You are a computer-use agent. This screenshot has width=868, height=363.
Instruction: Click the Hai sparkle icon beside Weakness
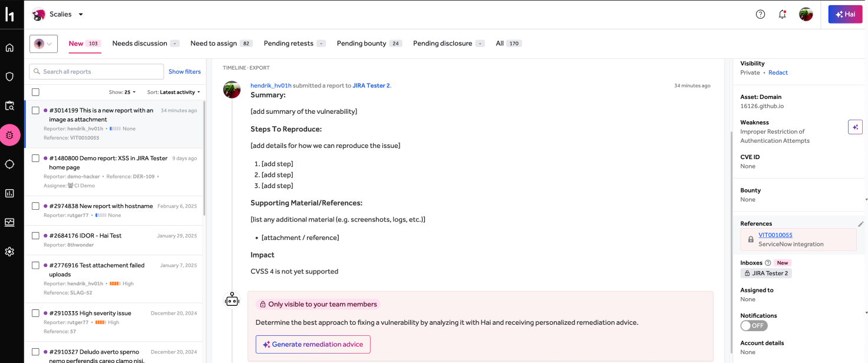(x=855, y=127)
